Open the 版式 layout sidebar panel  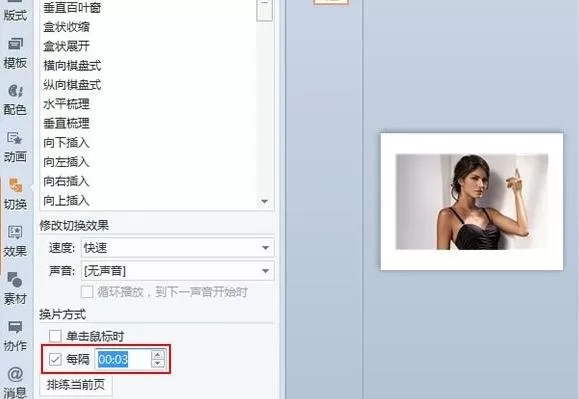(x=15, y=11)
